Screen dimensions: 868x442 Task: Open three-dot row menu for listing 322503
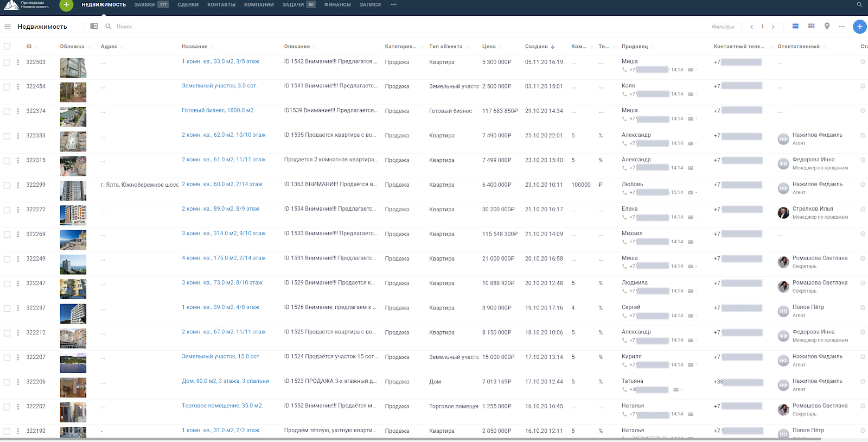point(18,62)
